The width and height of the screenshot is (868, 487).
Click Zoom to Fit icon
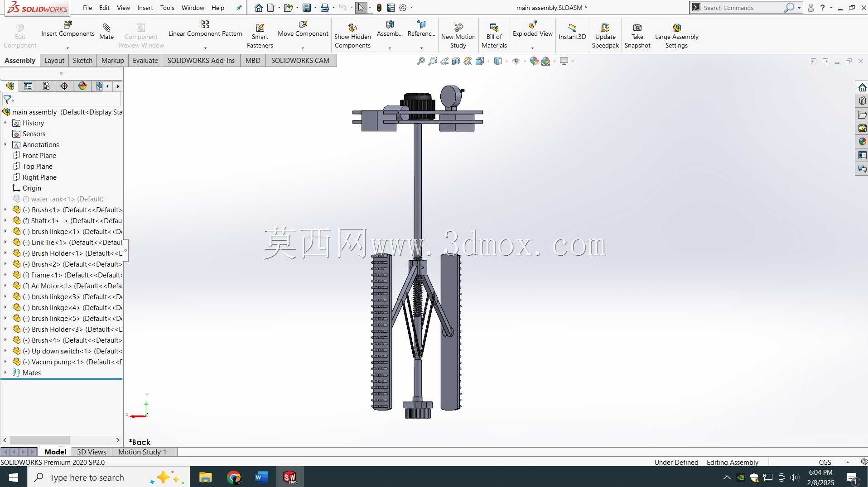coord(421,61)
